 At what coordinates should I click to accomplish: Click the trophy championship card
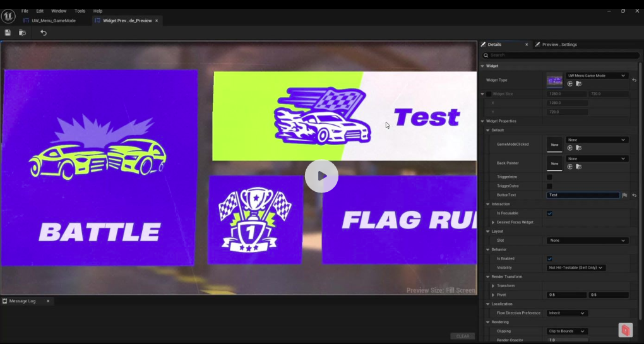coord(255,220)
